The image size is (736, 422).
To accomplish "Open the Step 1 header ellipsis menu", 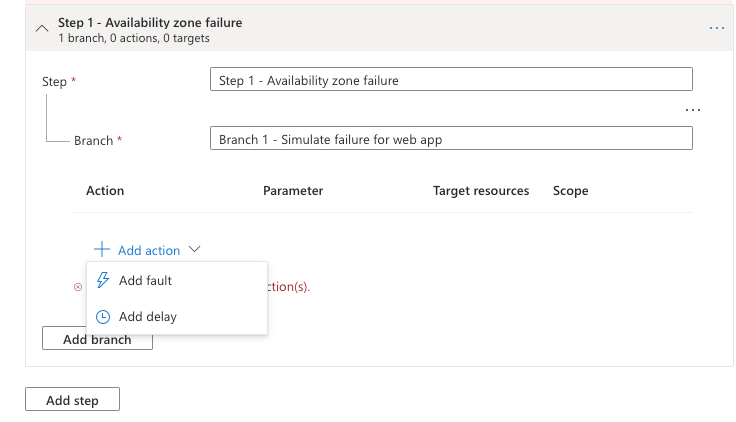I will [x=717, y=28].
